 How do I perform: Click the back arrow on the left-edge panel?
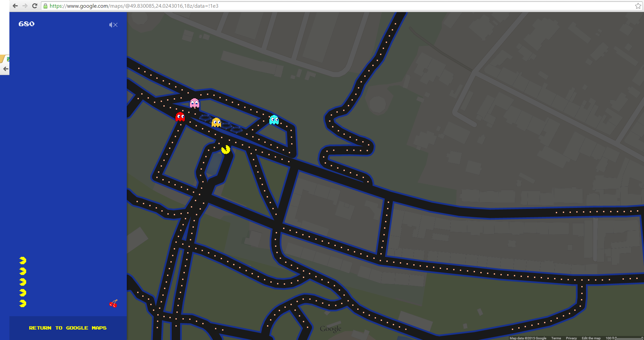click(x=5, y=69)
